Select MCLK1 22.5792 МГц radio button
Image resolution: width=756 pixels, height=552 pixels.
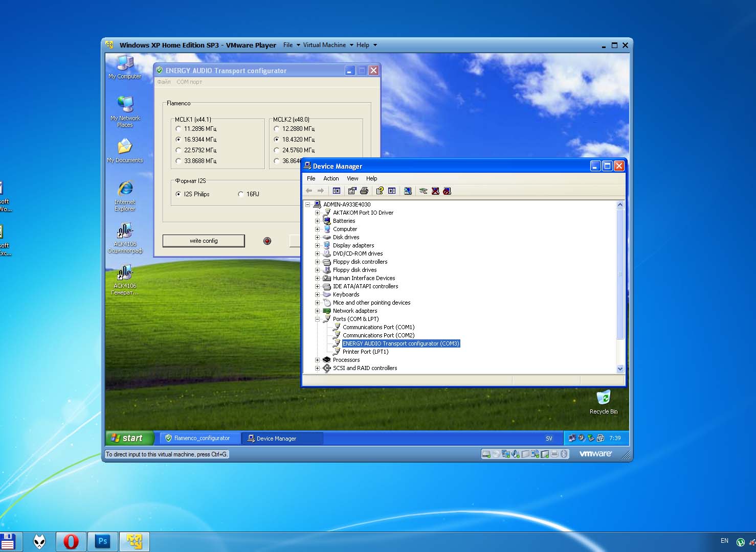tap(178, 150)
